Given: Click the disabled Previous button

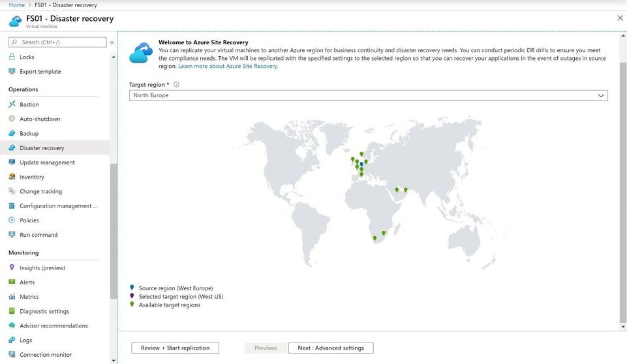Looking at the screenshot, I should pos(266,348).
